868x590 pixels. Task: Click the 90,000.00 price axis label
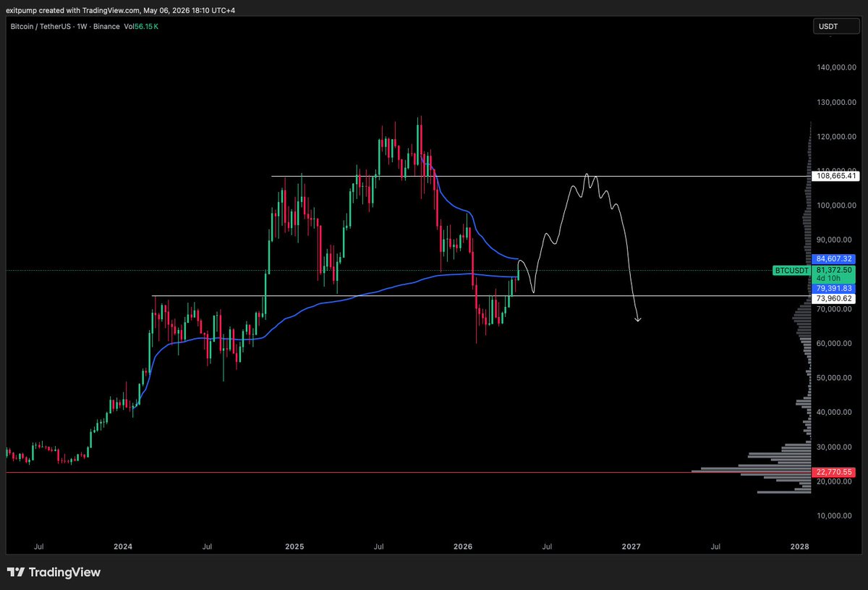coord(835,240)
